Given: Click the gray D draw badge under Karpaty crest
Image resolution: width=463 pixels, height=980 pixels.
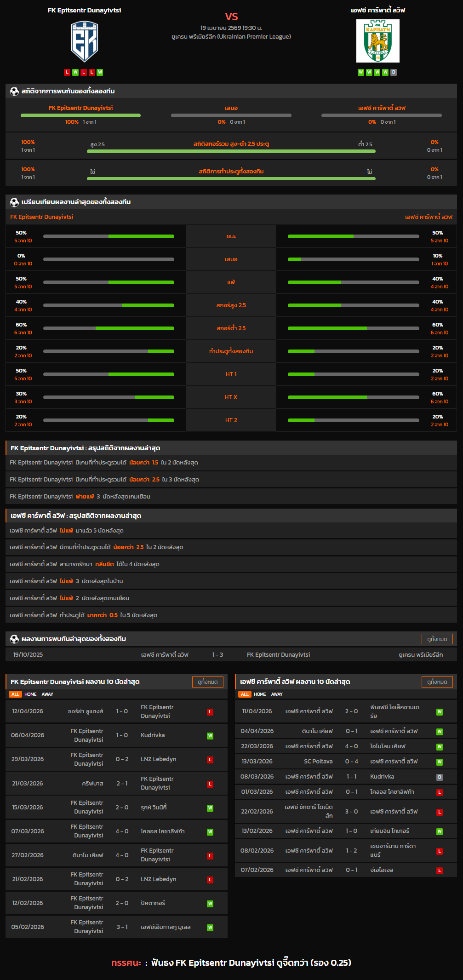Looking at the screenshot, I should [x=394, y=72].
